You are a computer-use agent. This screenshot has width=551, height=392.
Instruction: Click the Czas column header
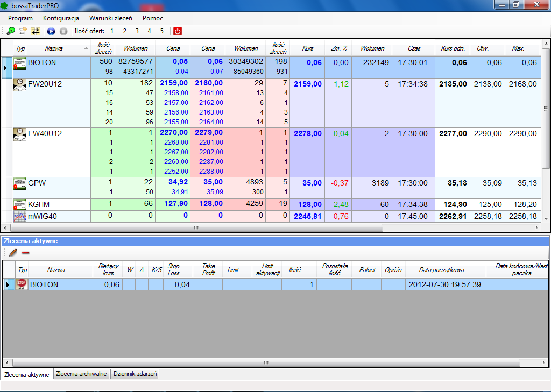(x=414, y=48)
